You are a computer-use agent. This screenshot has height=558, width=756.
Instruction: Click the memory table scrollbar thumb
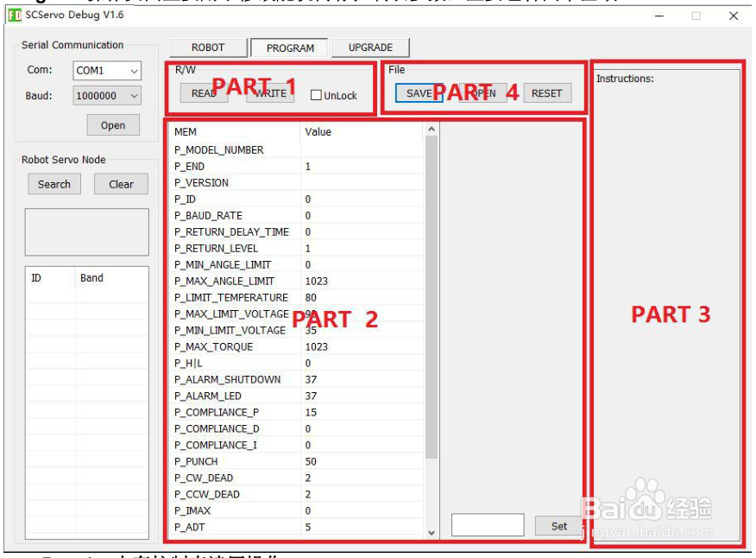(432, 297)
